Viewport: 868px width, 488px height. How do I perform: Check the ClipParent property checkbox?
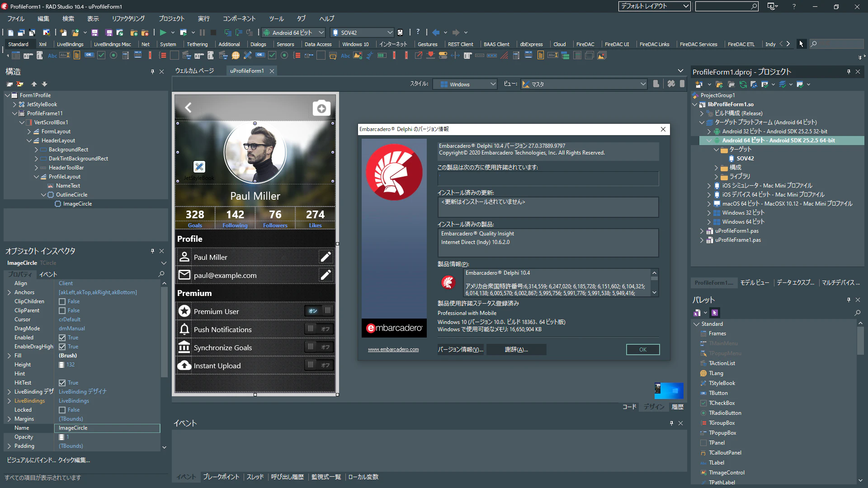pos(62,310)
